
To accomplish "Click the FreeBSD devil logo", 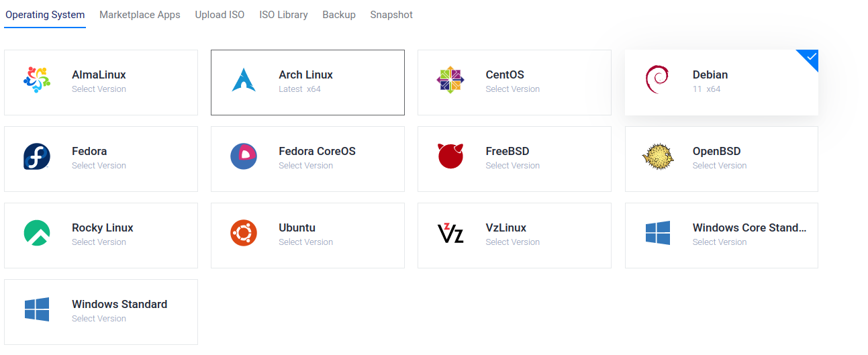I will tap(450, 157).
